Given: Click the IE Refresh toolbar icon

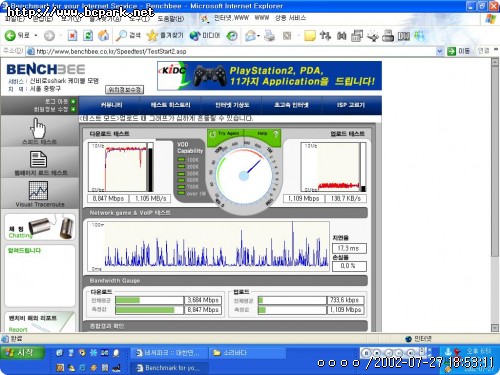Looking at the screenshot, I should [x=88, y=35].
